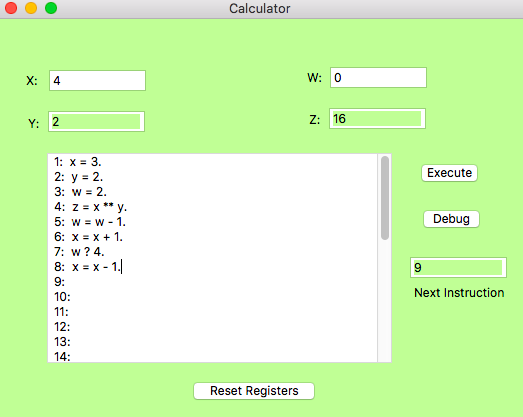
Task: Click the 'Z:' register label
Action: pyautogui.click(x=315, y=119)
